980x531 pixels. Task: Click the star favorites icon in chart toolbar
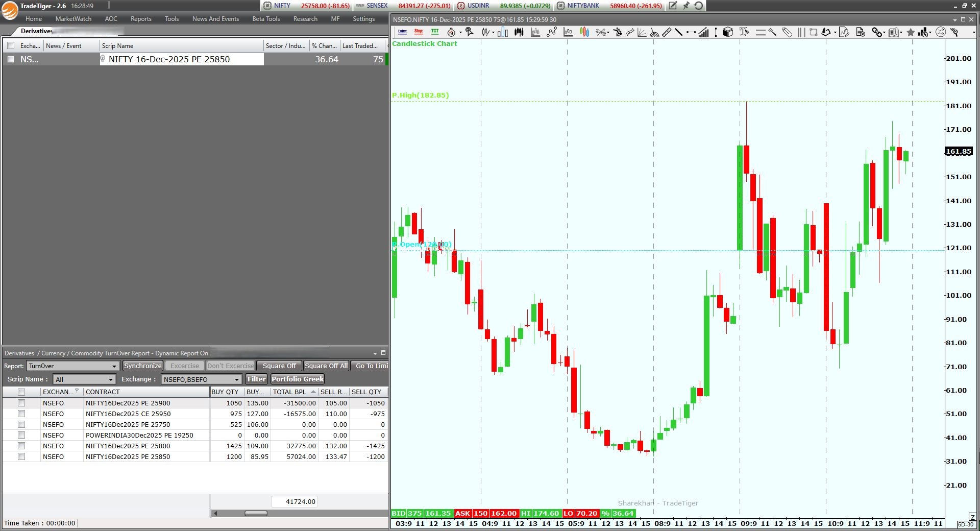tap(911, 32)
